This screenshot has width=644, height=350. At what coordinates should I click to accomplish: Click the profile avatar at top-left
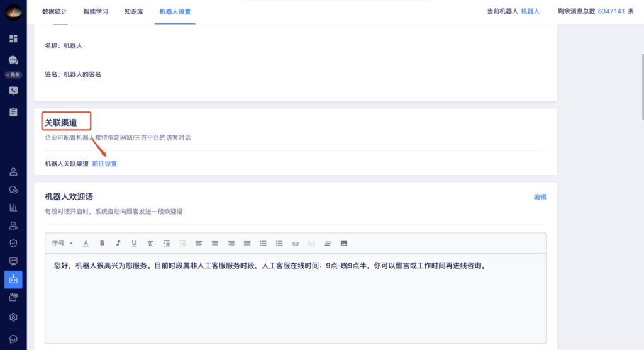tap(13, 12)
